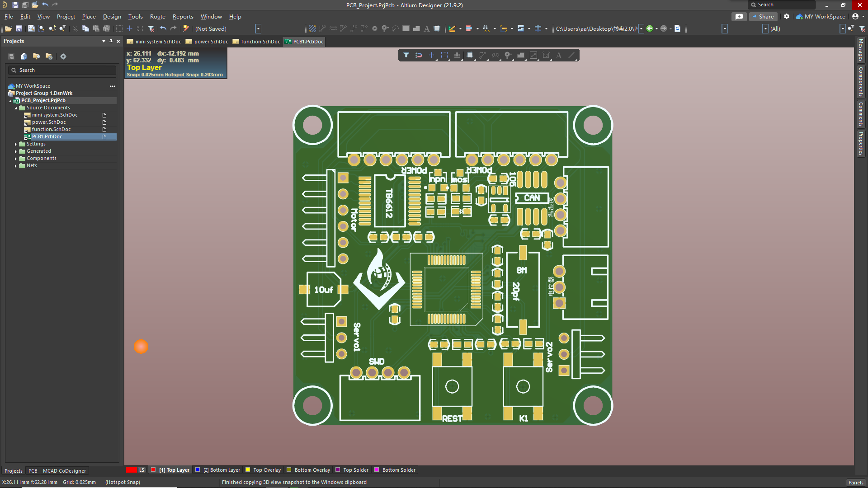The width and height of the screenshot is (868, 488).
Task: Click the LS layer set button
Action: [x=142, y=470]
